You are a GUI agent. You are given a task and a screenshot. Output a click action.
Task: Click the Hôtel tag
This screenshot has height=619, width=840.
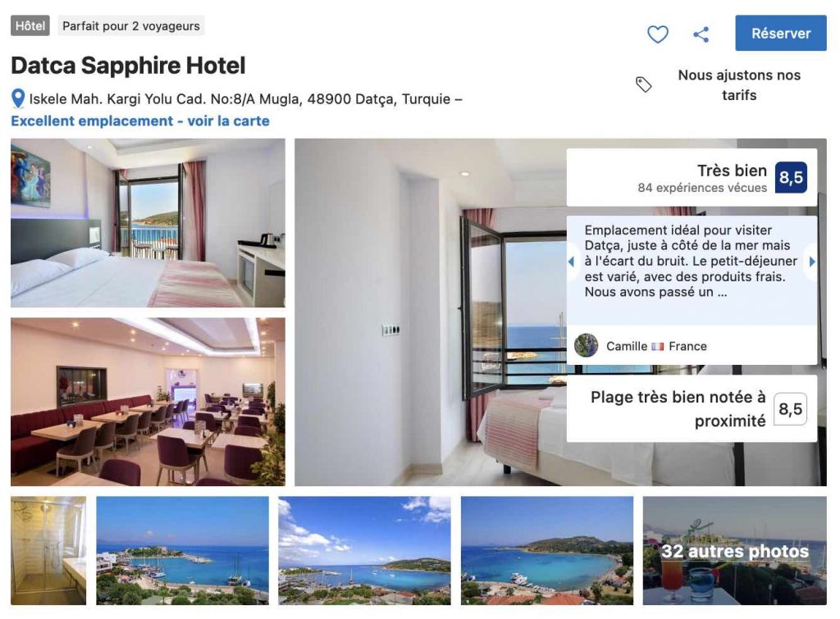(30, 25)
